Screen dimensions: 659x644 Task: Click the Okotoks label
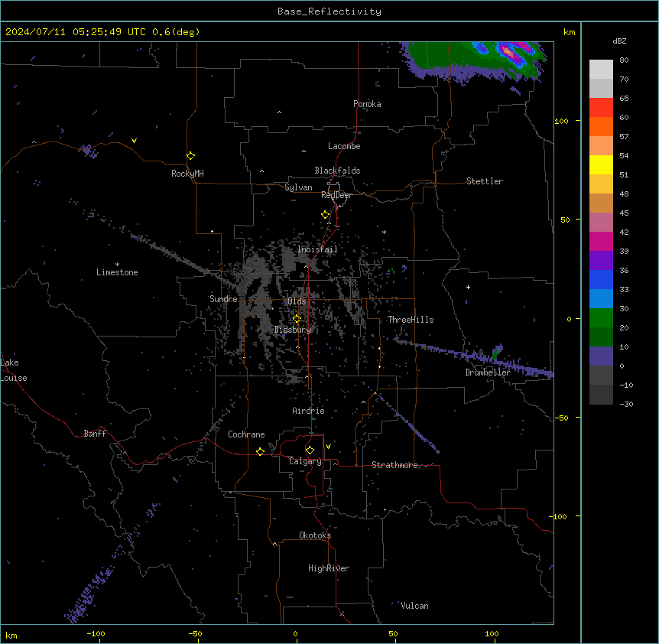[315, 535]
